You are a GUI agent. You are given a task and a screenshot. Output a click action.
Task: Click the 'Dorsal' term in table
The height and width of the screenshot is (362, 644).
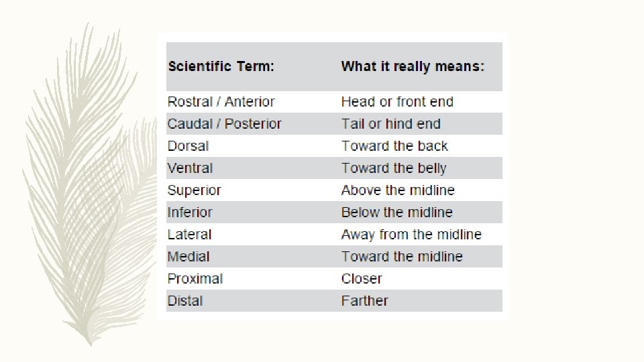188,145
